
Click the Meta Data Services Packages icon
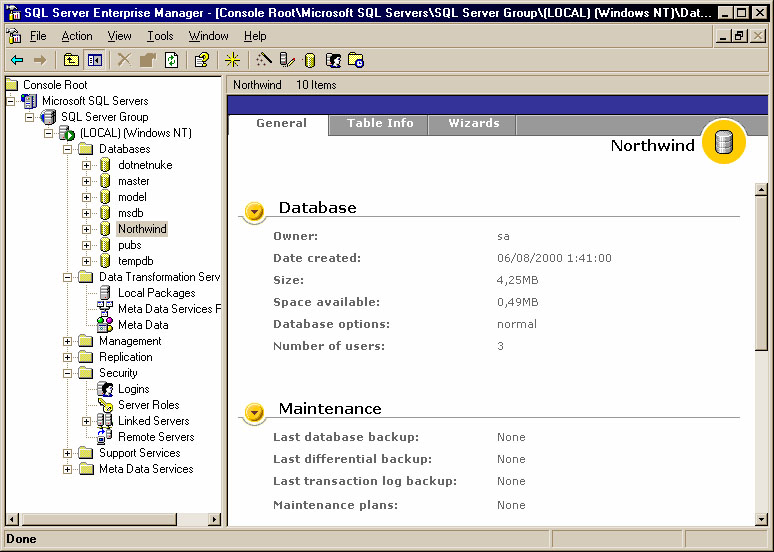tap(105, 309)
